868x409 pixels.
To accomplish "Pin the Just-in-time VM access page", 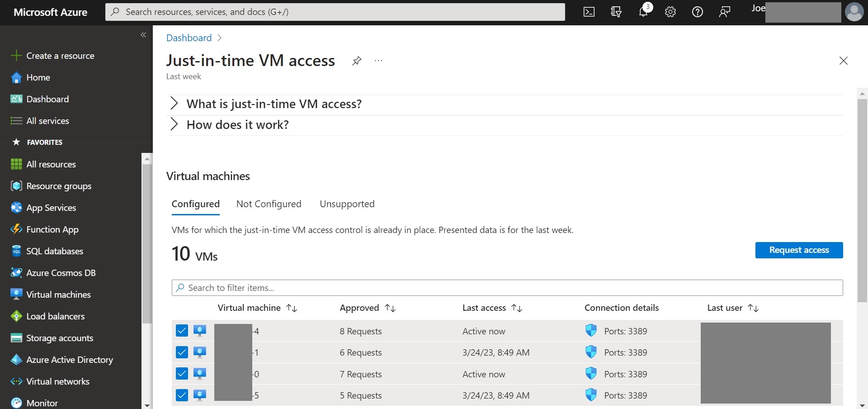I will [x=357, y=60].
